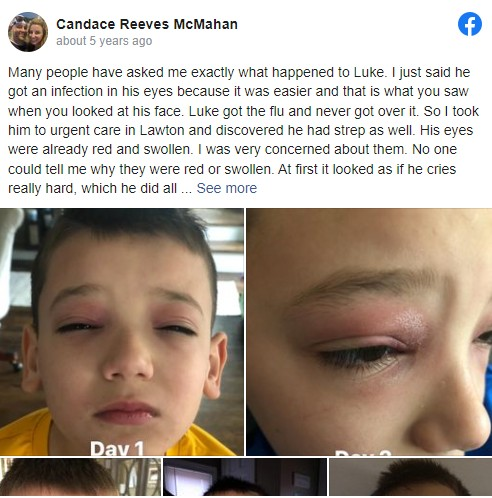
Task: Click the Facebook logo icon
Action: click(470, 24)
